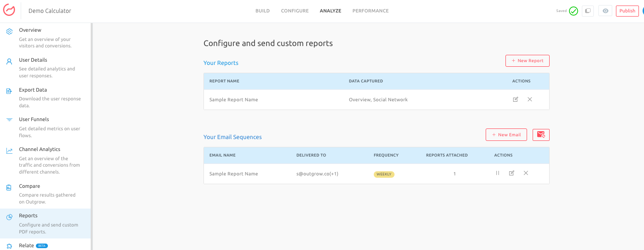Delete the Overview, Social Network report
The image size is (644, 250).
coord(529,99)
